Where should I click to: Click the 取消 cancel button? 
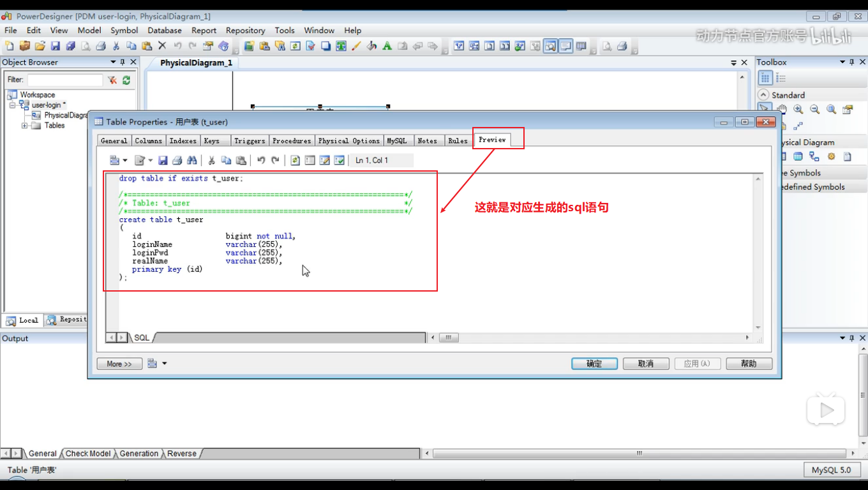[646, 364]
